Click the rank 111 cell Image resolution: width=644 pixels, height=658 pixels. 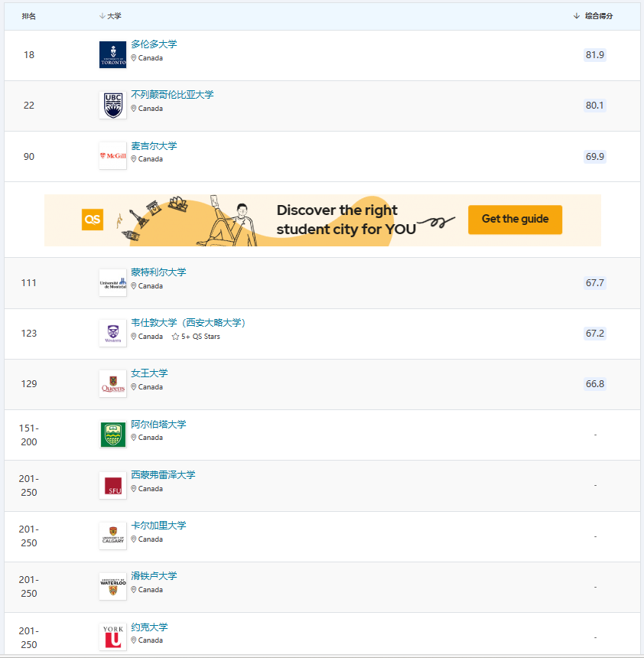pyautogui.click(x=29, y=283)
